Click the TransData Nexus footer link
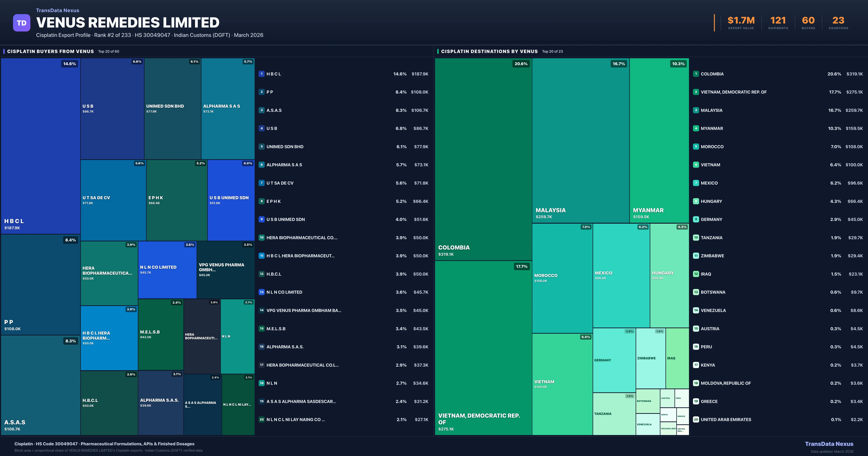The height and width of the screenshot is (456, 868). coord(829,444)
